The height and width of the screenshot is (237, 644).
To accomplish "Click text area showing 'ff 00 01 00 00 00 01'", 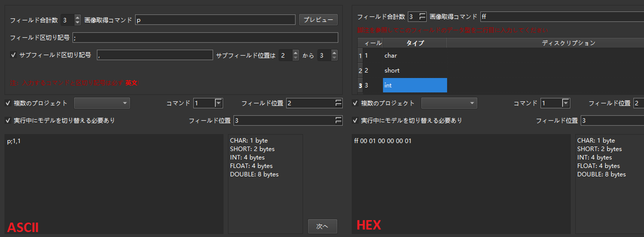I will 461,183.
